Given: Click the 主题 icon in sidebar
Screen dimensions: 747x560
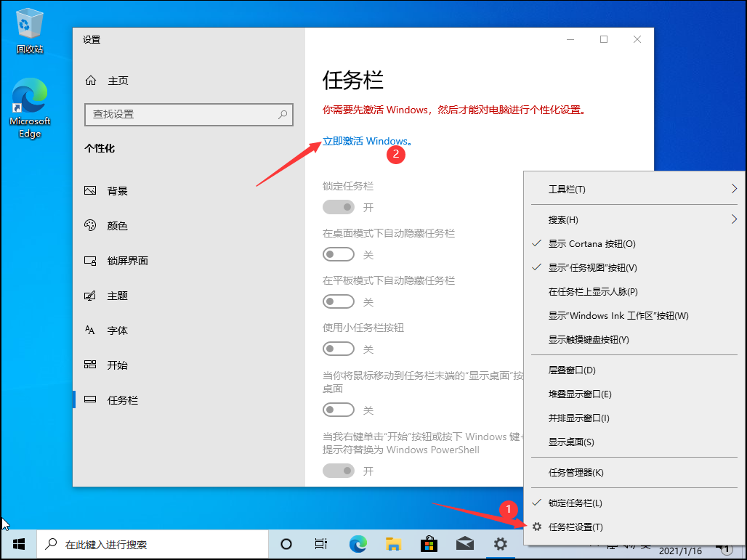Looking at the screenshot, I should click(x=90, y=296).
